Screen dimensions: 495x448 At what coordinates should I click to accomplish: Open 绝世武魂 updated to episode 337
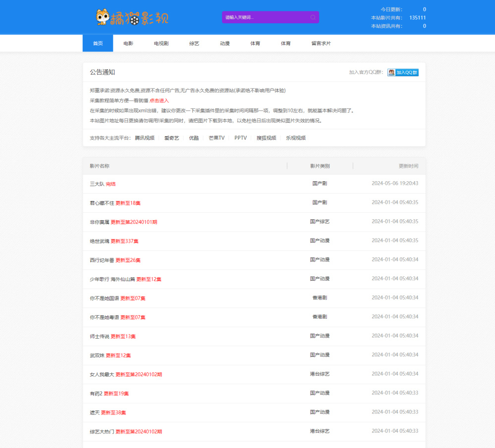coord(100,241)
